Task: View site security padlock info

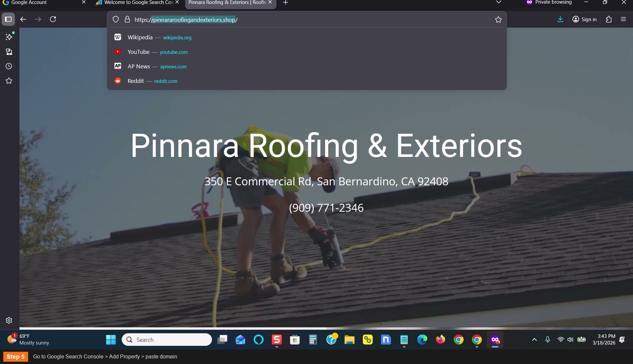Action: click(127, 19)
